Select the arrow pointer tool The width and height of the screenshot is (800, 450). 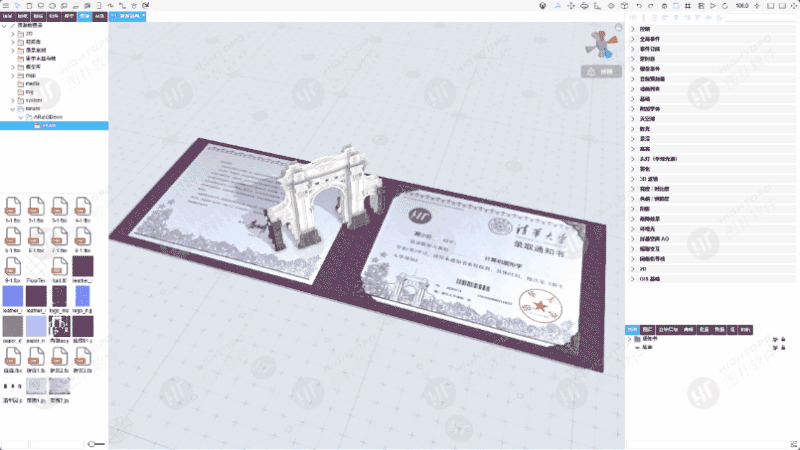click(x=17, y=6)
